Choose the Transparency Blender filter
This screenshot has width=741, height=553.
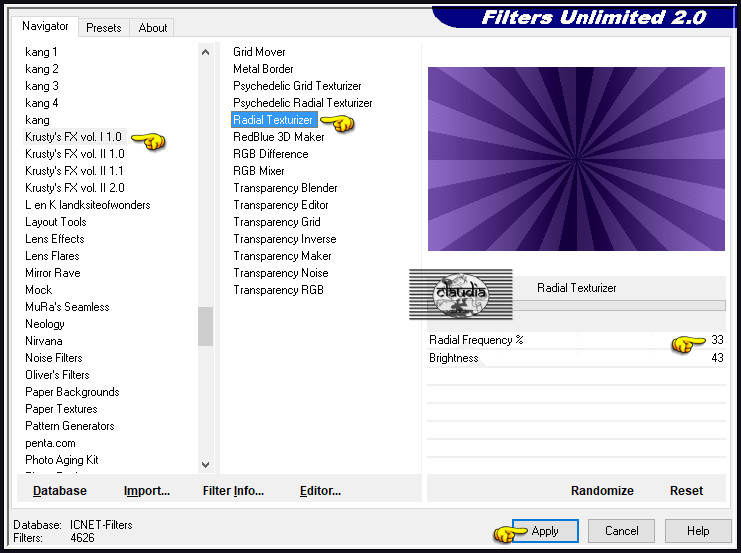pos(285,188)
